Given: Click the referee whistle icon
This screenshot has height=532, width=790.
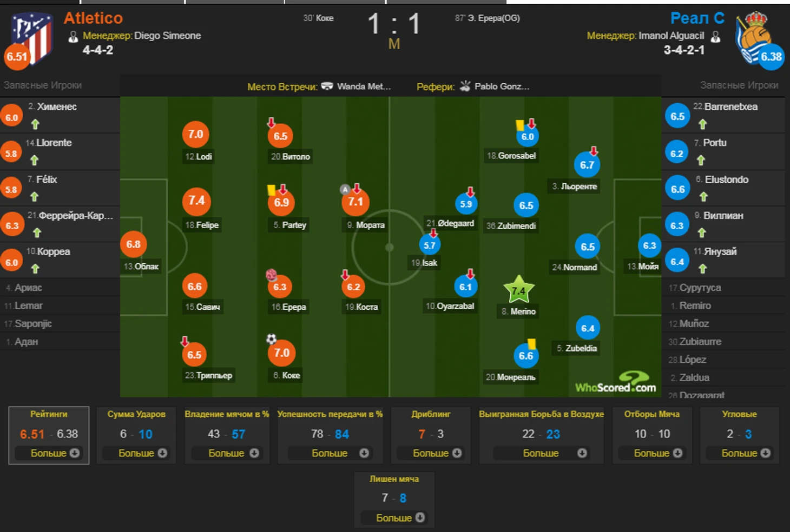Looking at the screenshot, I should click(x=465, y=85).
